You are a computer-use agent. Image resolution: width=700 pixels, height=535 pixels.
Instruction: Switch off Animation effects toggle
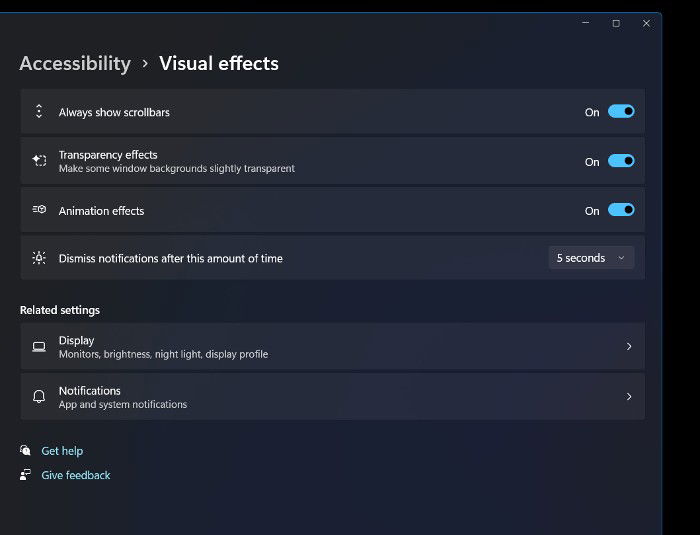click(x=621, y=210)
